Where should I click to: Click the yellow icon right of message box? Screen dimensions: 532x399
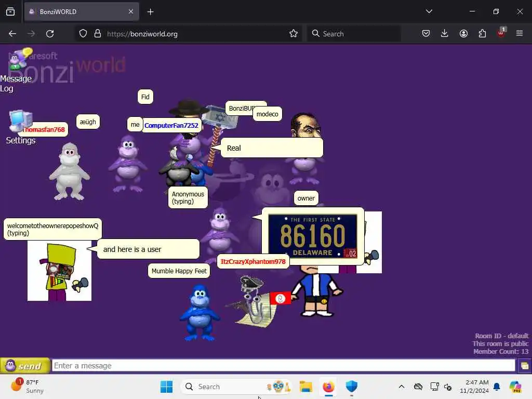(x=524, y=366)
